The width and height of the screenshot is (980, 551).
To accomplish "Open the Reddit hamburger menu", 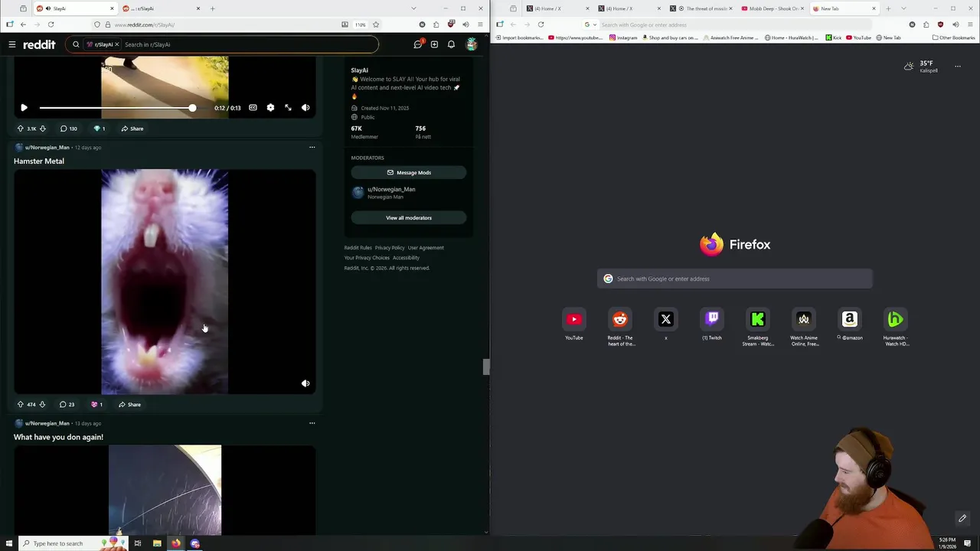I will 12,44.
